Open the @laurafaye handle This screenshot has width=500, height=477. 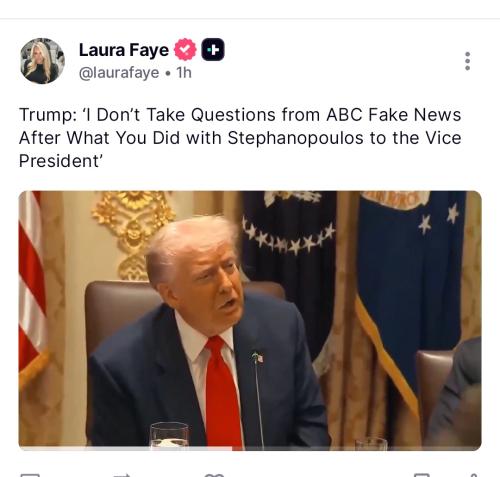click(x=119, y=73)
